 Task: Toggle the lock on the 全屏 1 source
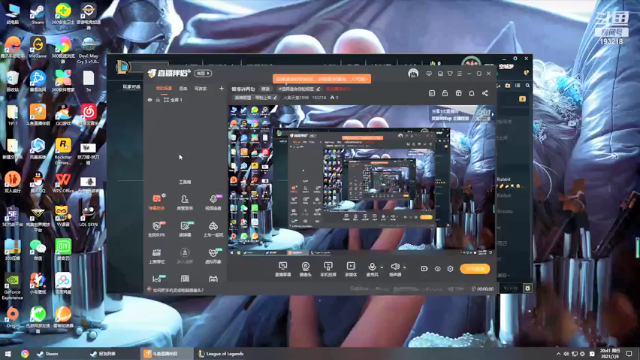coord(158,100)
